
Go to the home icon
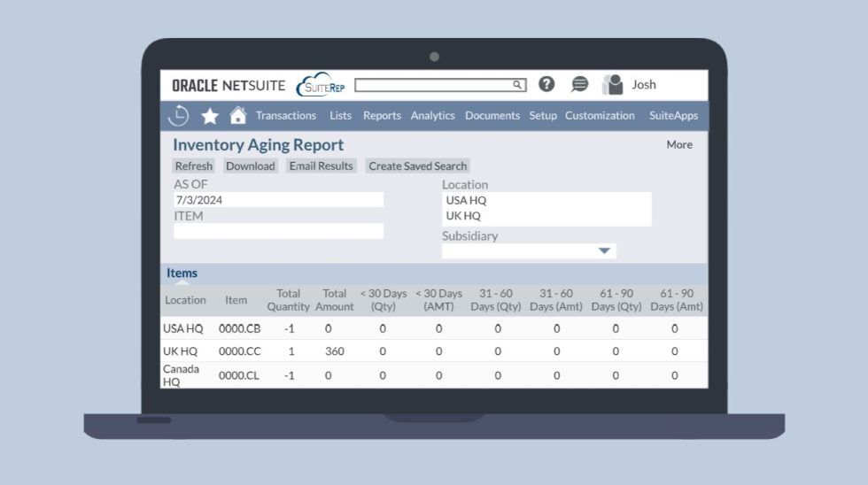click(237, 115)
